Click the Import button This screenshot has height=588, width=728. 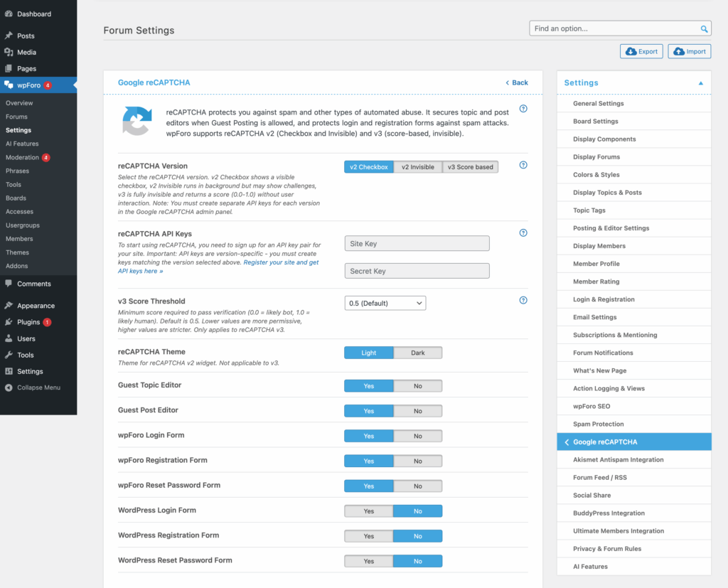[x=689, y=51]
